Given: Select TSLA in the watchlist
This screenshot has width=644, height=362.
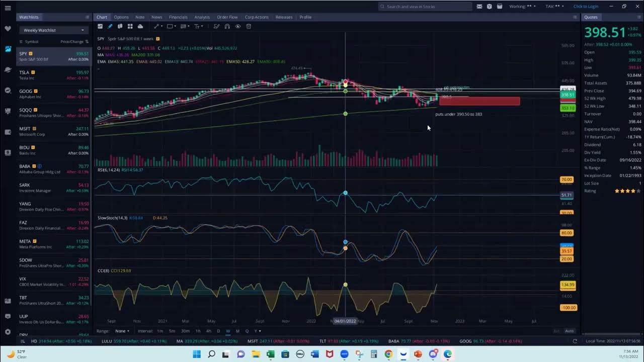Looking at the screenshot, I should coord(54,75).
